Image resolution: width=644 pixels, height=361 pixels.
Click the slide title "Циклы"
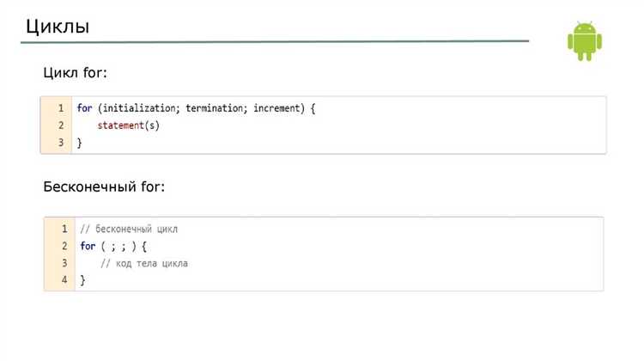pos(57,25)
